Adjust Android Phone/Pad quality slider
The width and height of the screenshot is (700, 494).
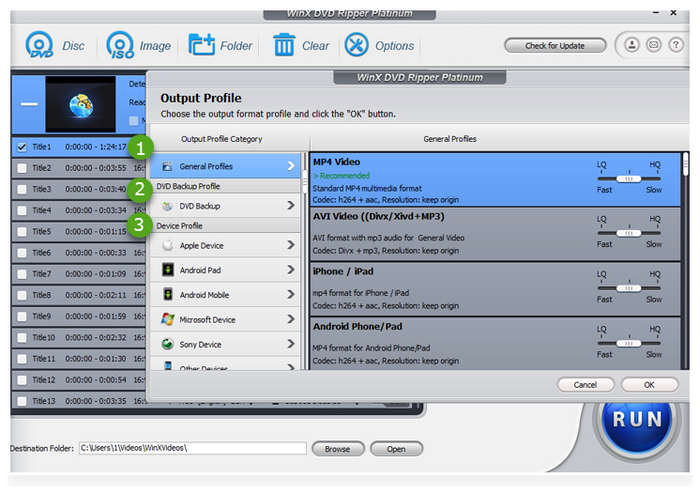pyautogui.click(x=629, y=344)
